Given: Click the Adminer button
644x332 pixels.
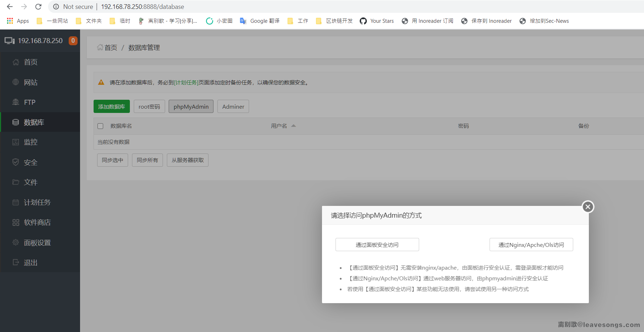Looking at the screenshot, I should 233,107.
